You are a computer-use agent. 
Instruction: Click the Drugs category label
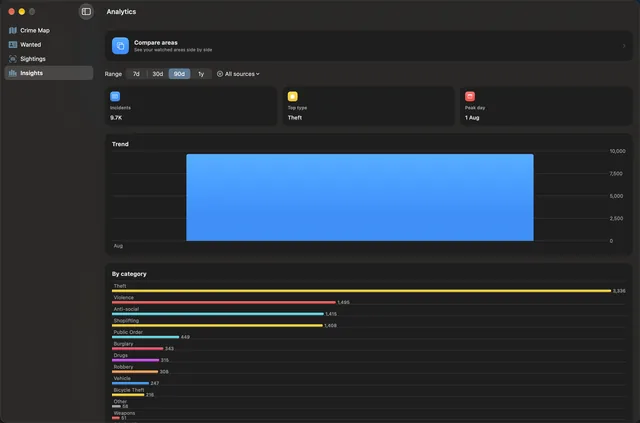(120, 355)
